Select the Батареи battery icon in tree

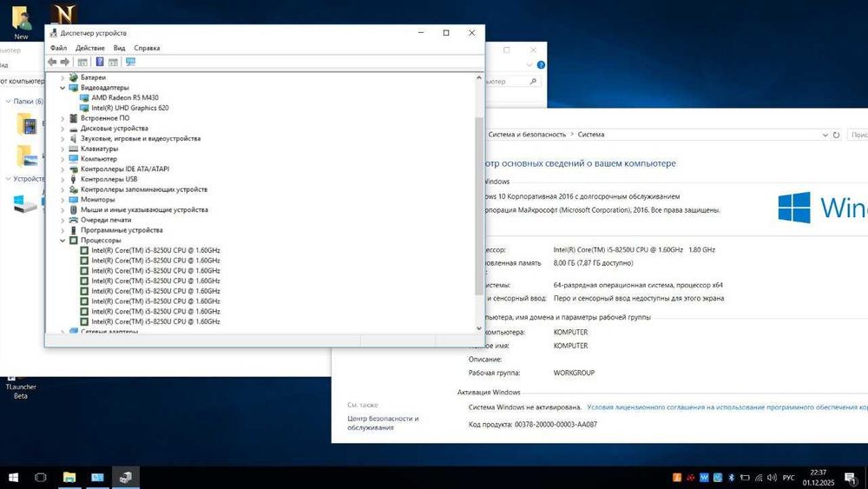(x=73, y=77)
